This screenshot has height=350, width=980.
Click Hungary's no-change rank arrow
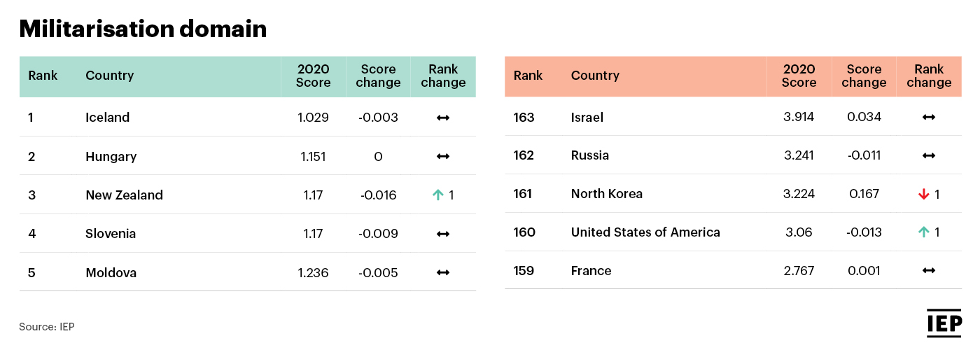coord(443,157)
